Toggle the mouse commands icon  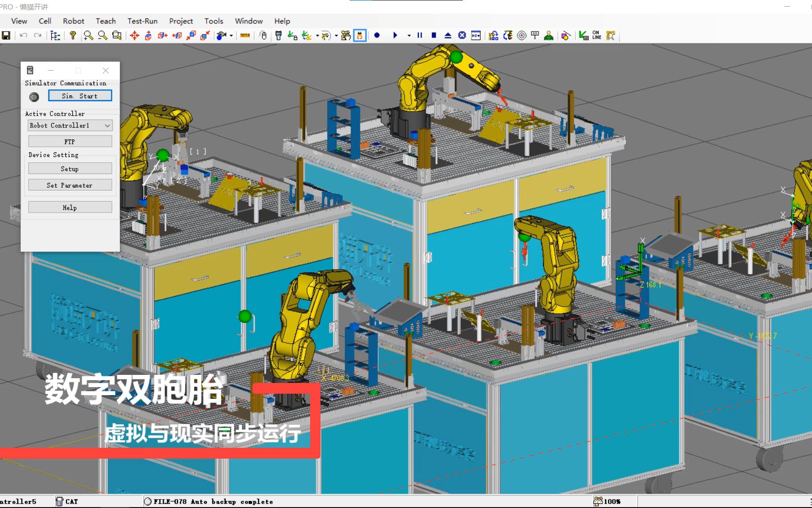coord(263,36)
